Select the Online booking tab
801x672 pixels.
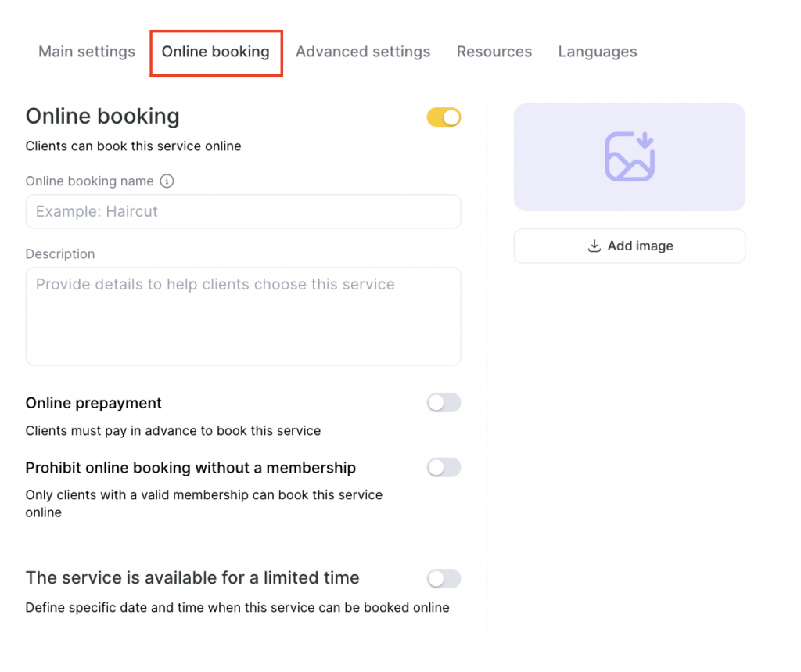tap(215, 52)
